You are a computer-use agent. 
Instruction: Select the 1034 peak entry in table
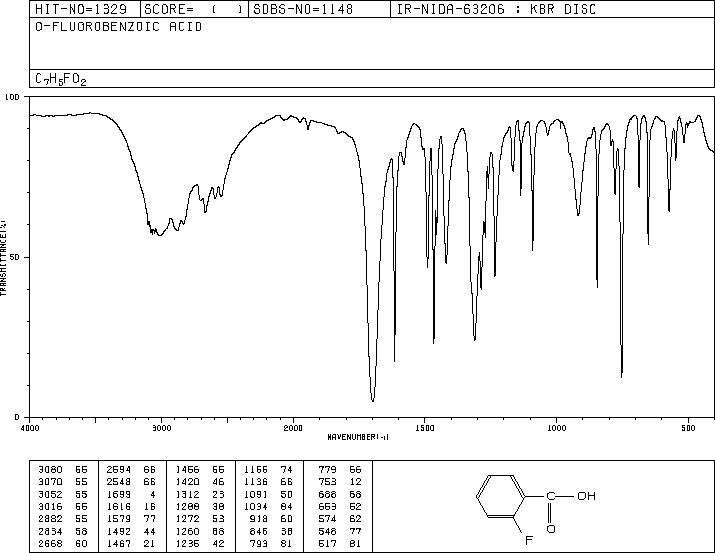(269, 506)
